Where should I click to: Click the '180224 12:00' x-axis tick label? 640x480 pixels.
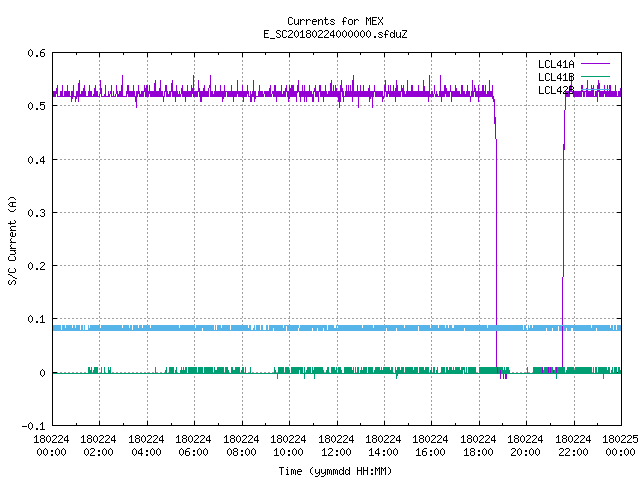[336, 446]
